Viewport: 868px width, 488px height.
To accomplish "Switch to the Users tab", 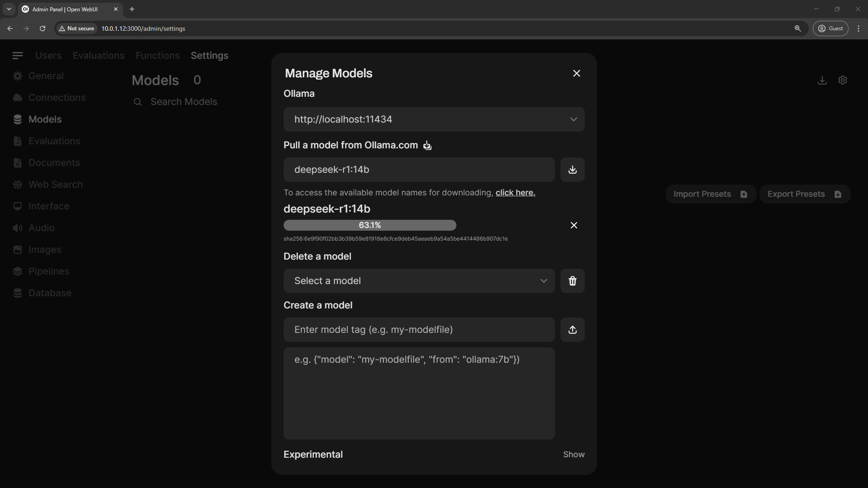I will tap(48, 55).
